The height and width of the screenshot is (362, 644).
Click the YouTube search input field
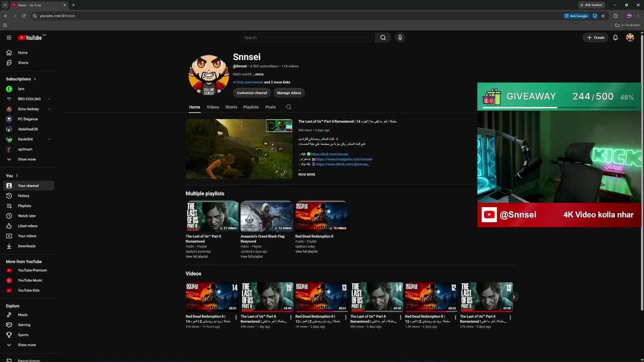308,38
